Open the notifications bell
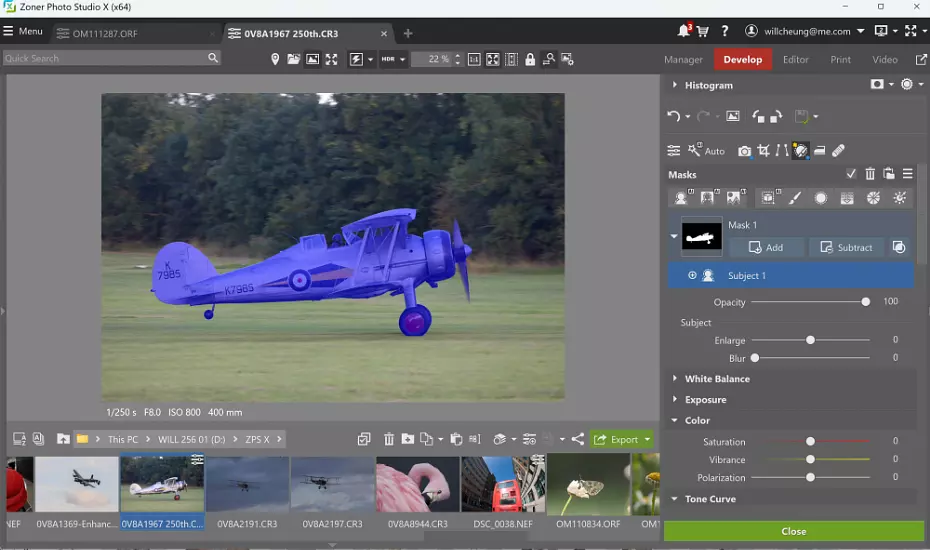Image resolution: width=930 pixels, height=550 pixels. click(x=683, y=31)
